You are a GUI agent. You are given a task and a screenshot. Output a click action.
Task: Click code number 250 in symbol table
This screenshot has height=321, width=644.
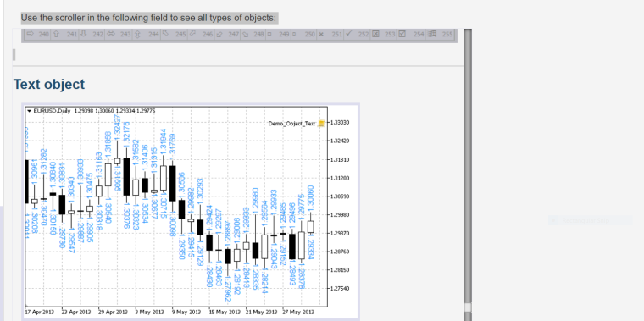[x=309, y=35]
